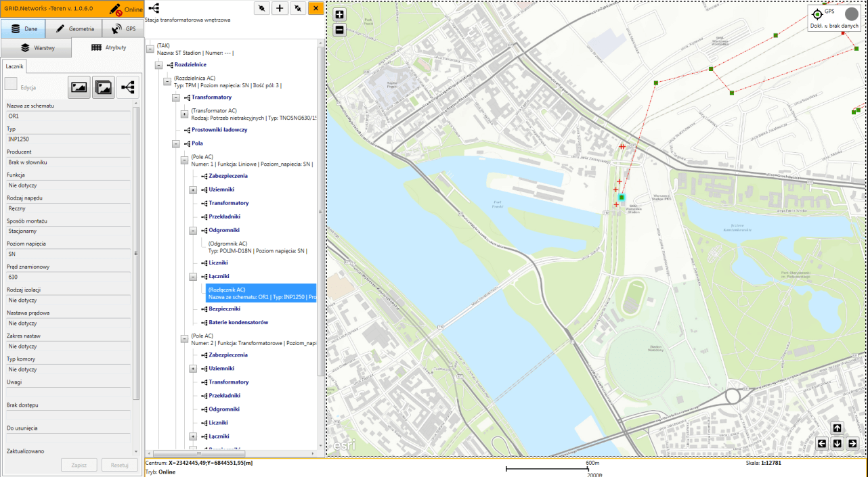The width and height of the screenshot is (868, 477).
Task: Select the Atrybuty tab
Action: coord(108,48)
